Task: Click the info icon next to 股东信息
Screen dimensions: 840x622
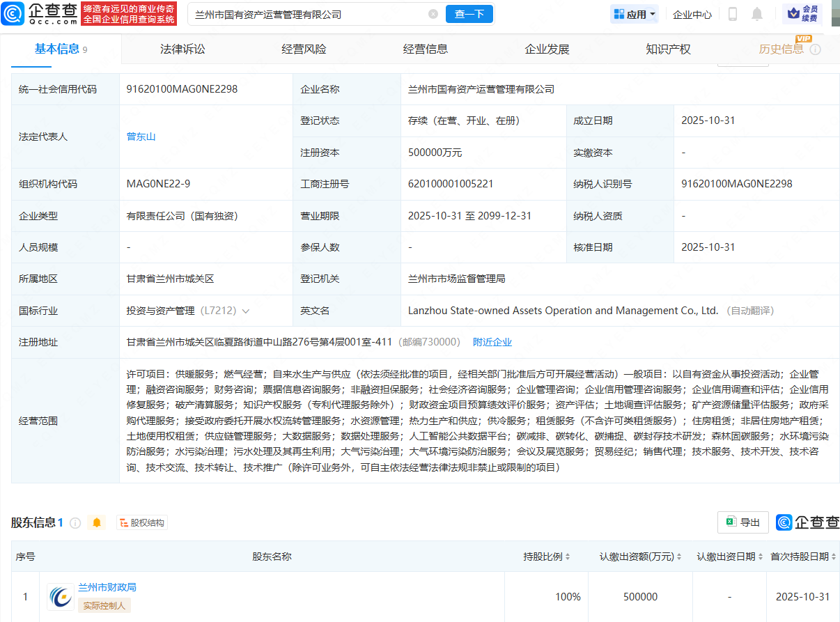Action: click(75, 522)
